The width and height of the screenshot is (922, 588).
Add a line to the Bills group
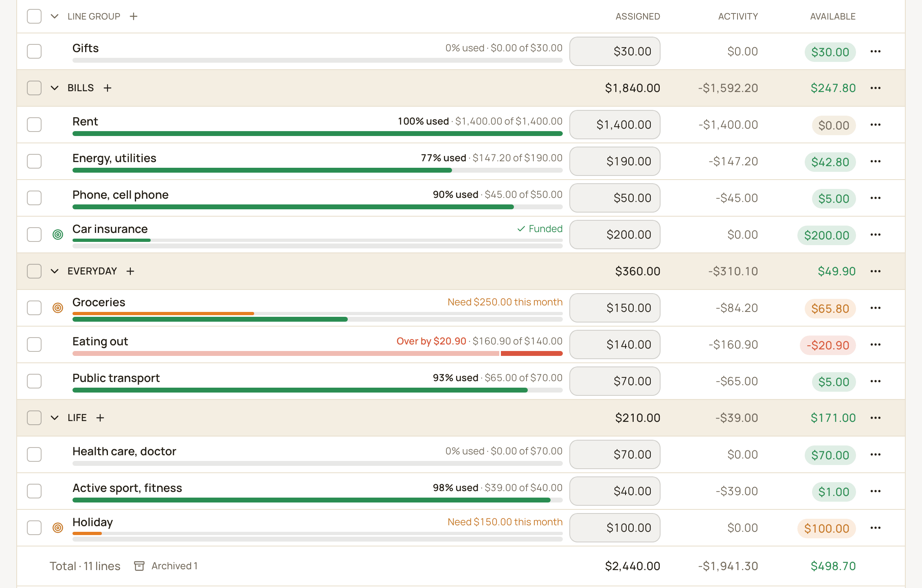(x=108, y=88)
